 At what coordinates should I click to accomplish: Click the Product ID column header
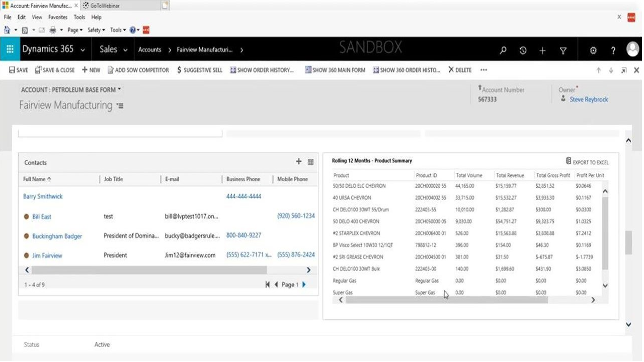pos(426,175)
